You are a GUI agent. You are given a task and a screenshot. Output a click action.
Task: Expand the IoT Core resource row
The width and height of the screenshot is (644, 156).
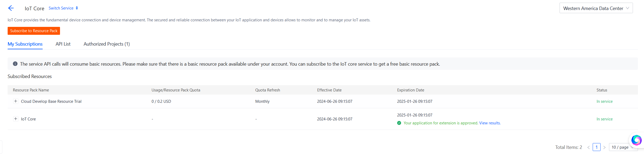[x=16, y=119]
